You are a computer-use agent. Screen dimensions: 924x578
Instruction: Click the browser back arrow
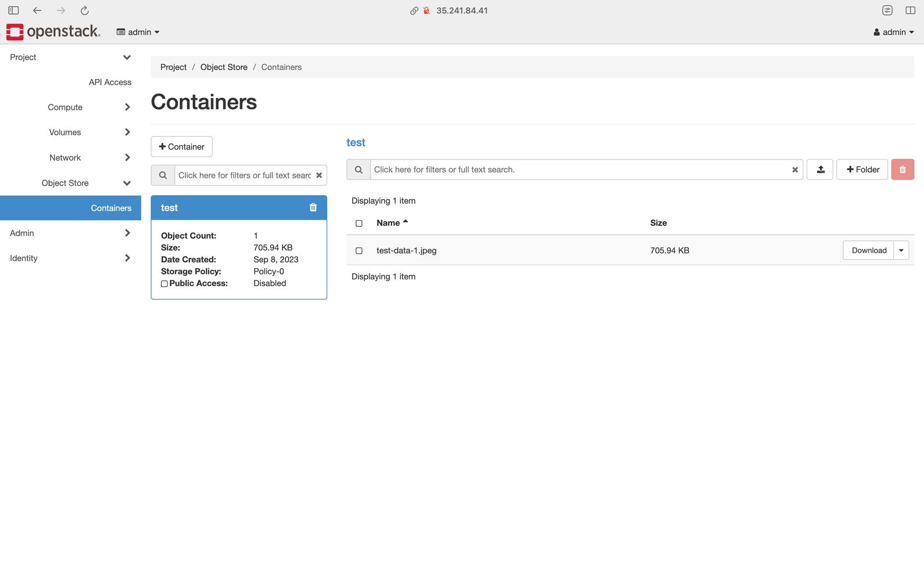point(37,11)
